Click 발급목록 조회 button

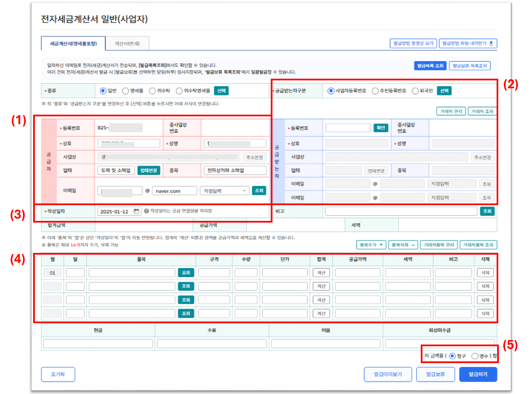(x=430, y=66)
